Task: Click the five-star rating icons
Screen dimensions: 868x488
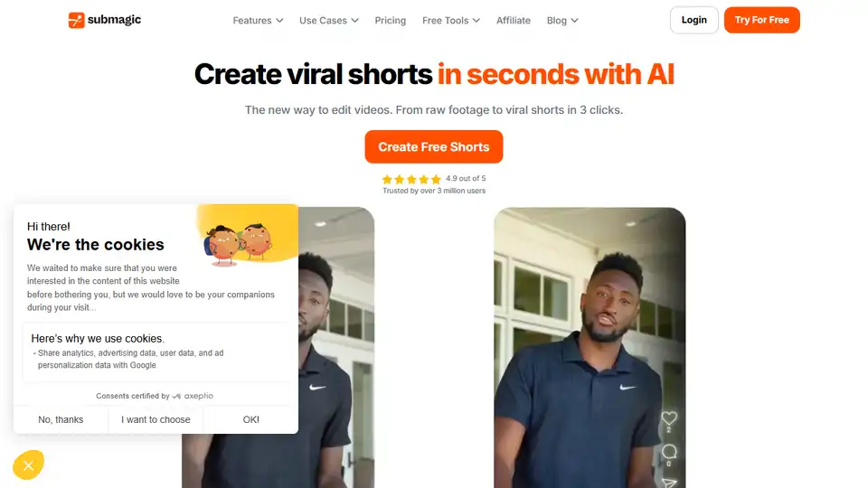Action: click(x=411, y=179)
